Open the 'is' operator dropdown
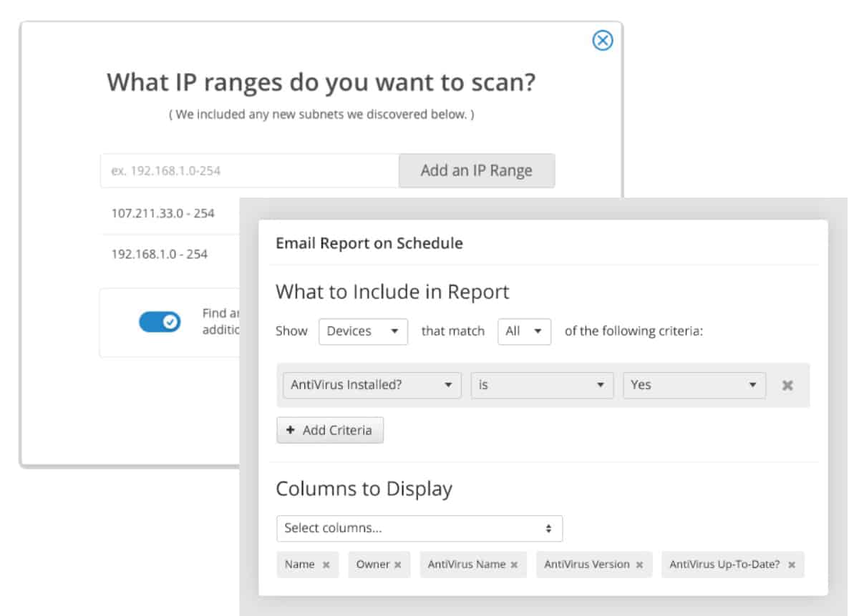849x616 pixels. (542, 385)
